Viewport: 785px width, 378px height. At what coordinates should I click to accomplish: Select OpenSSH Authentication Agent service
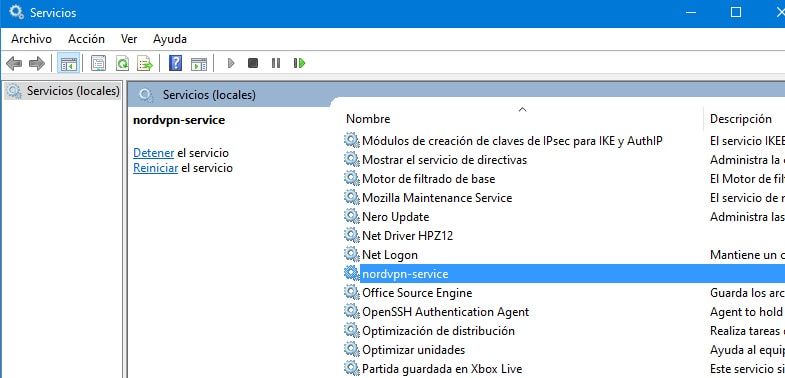tap(446, 312)
